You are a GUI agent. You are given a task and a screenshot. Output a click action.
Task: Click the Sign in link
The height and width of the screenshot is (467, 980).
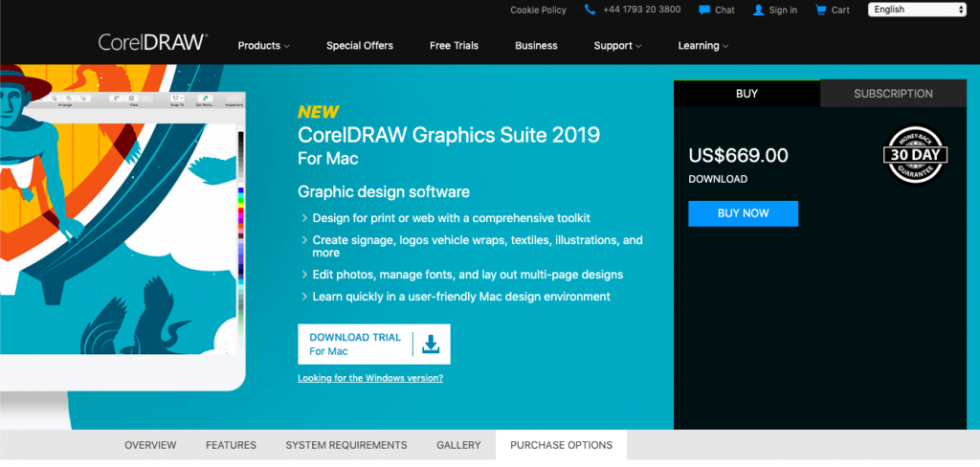(783, 10)
